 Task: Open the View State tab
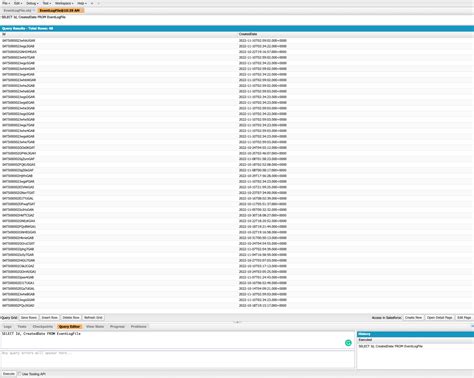tap(95, 326)
